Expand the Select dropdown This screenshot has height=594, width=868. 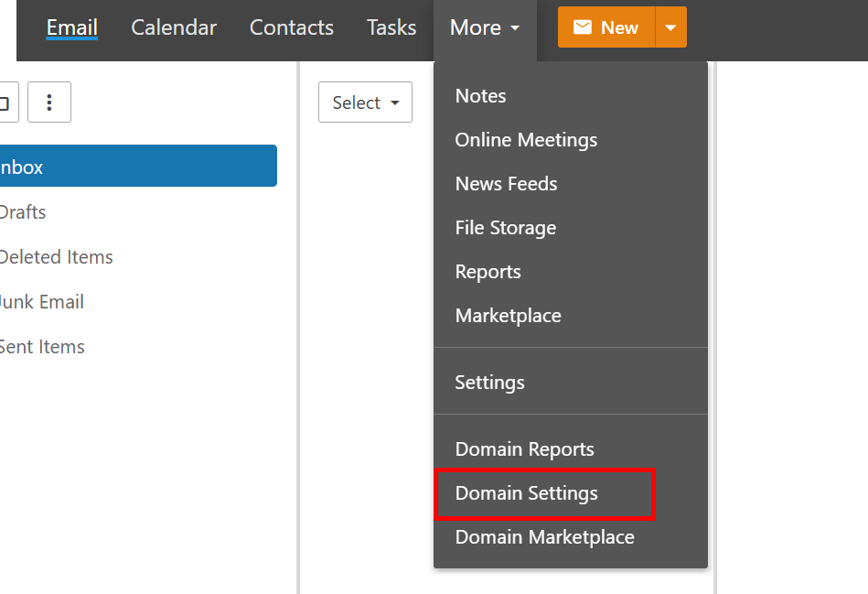[365, 103]
